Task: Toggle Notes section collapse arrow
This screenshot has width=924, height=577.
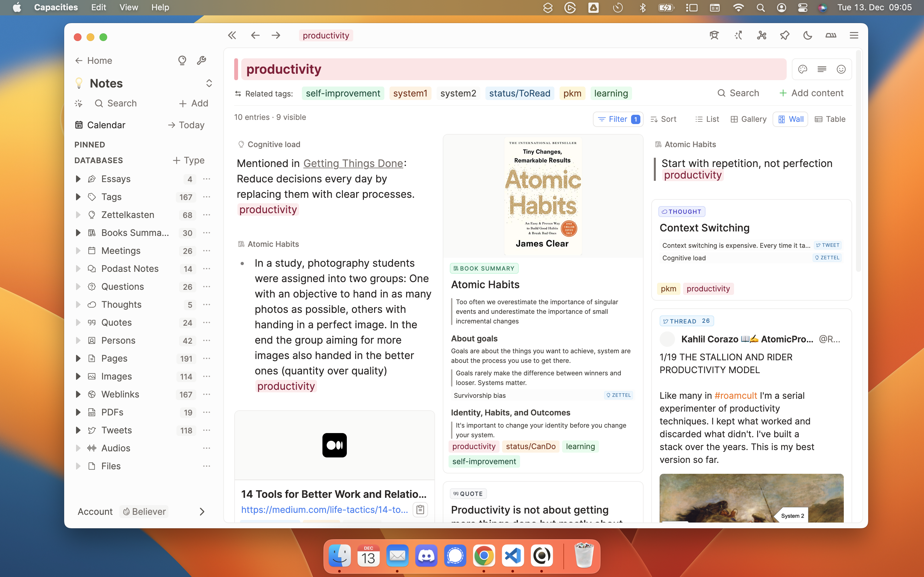Action: pos(208,83)
